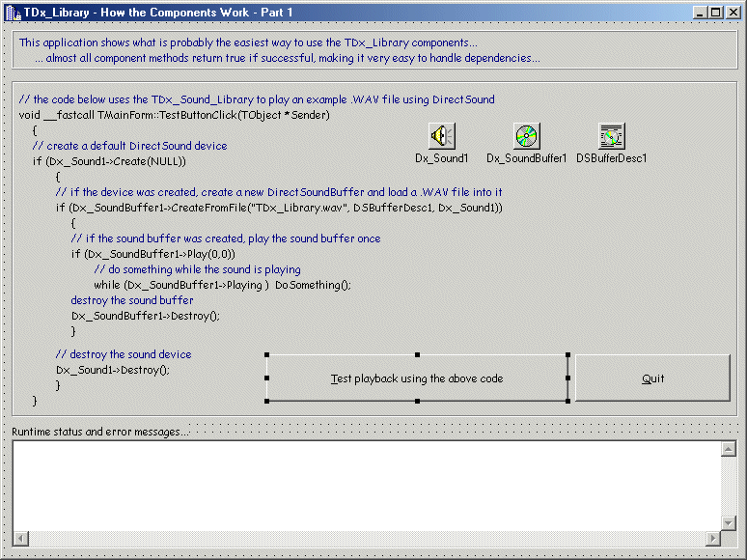Viewport: 747px width, 560px height.
Task: Click the right-middle sizing handle of the Test playback button
Action: 567,378
